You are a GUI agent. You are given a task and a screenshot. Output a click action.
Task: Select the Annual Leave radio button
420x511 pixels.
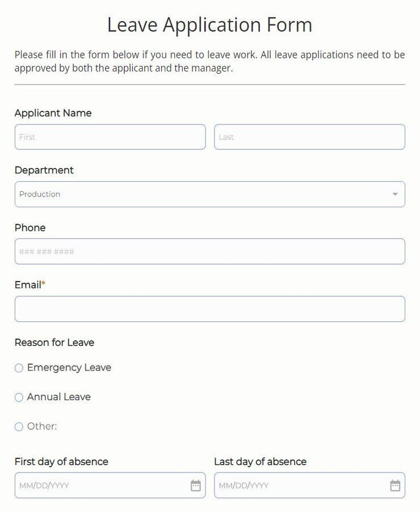pos(18,397)
